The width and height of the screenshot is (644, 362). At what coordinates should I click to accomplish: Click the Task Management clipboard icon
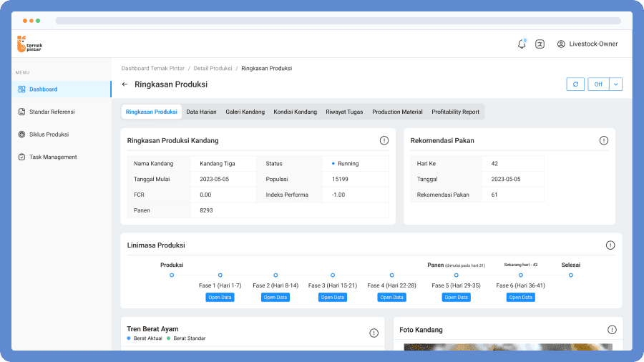pyautogui.click(x=21, y=157)
